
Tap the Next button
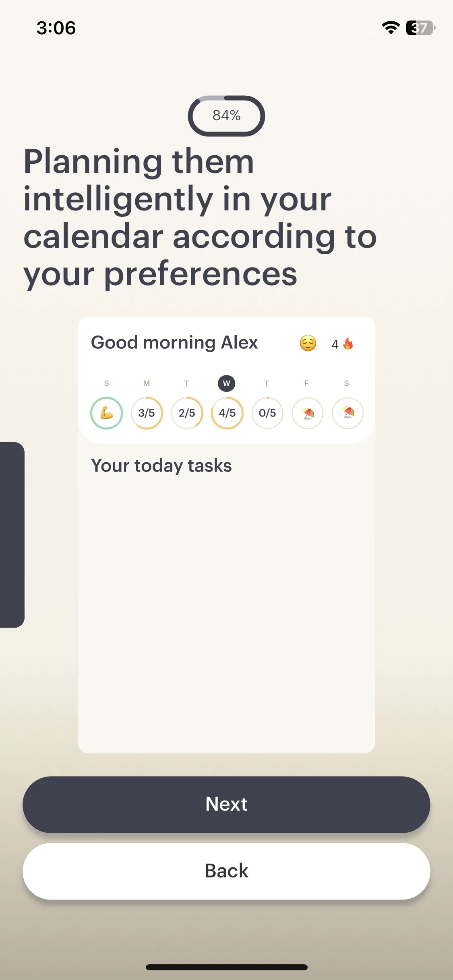pyautogui.click(x=226, y=805)
